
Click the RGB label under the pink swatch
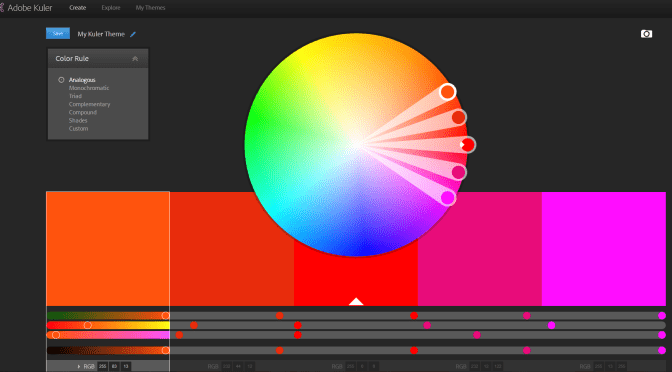pyautogui.click(x=461, y=366)
